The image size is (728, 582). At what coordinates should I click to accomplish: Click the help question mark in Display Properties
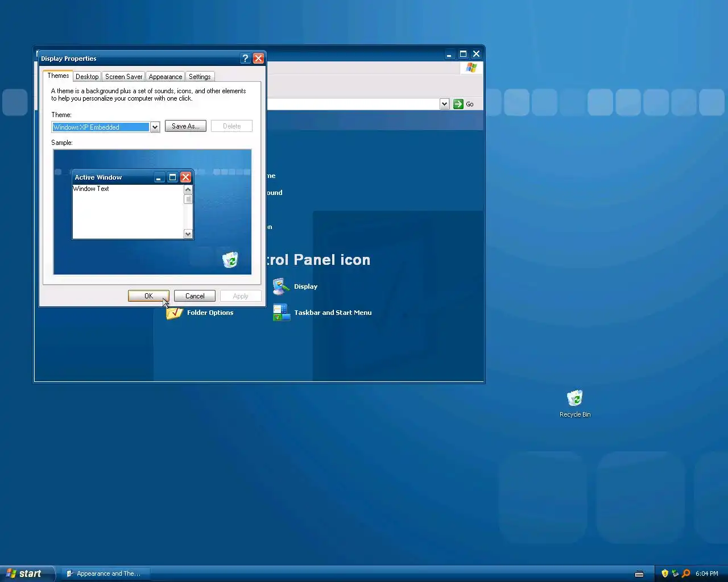(x=245, y=59)
